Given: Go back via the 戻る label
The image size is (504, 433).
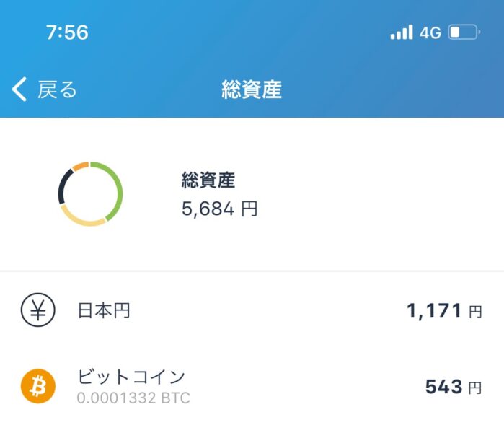Looking at the screenshot, I should click(57, 89).
